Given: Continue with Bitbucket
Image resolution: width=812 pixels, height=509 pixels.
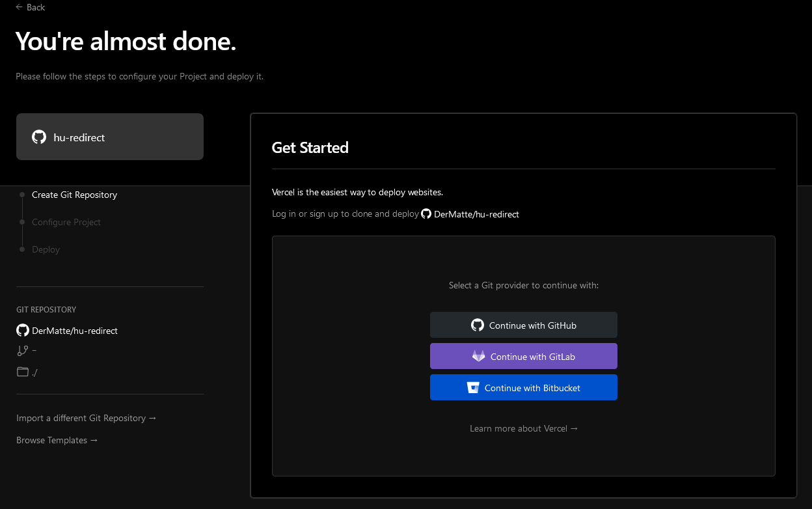Looking at the screenshot, I should pyautogui.click(x=524, y=387).
